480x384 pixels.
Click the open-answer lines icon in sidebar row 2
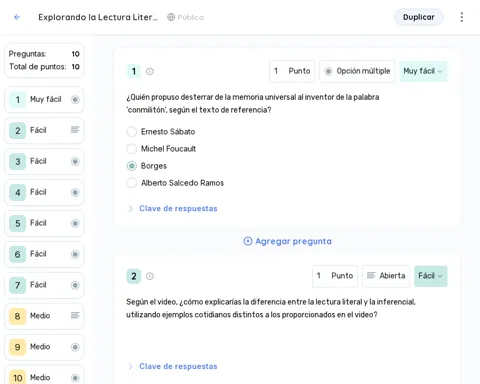(x=75, y=130)
